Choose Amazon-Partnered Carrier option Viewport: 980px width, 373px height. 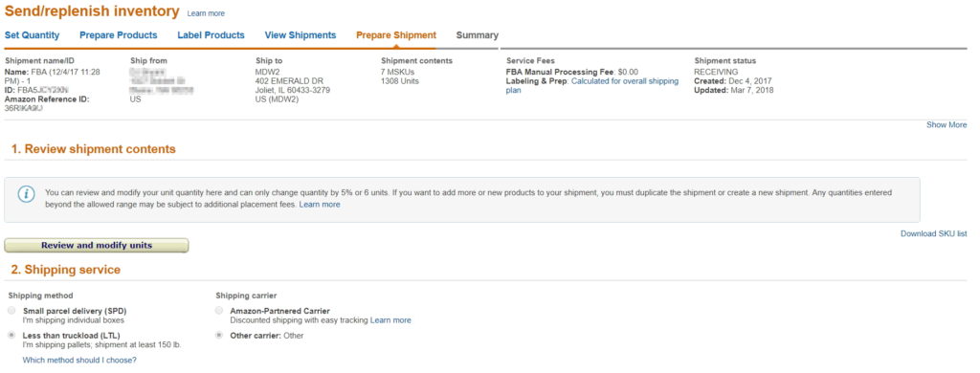tap(219, 311)
